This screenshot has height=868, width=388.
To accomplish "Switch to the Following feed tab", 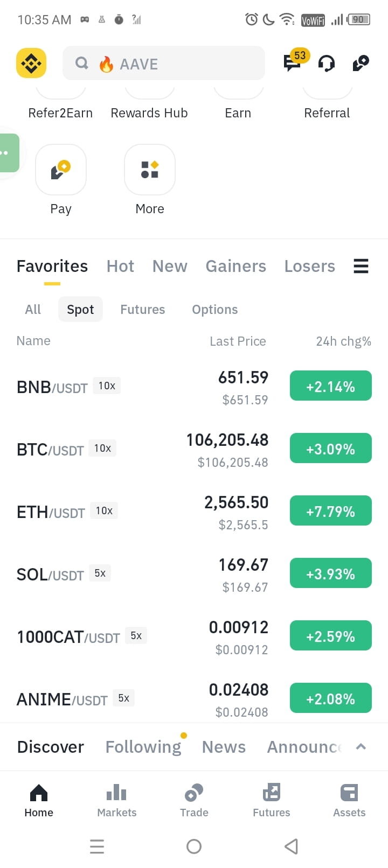I will click(143, 747).
